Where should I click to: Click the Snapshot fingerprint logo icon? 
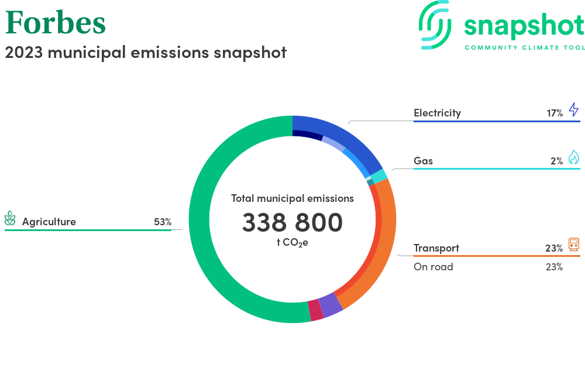point(436,25)
